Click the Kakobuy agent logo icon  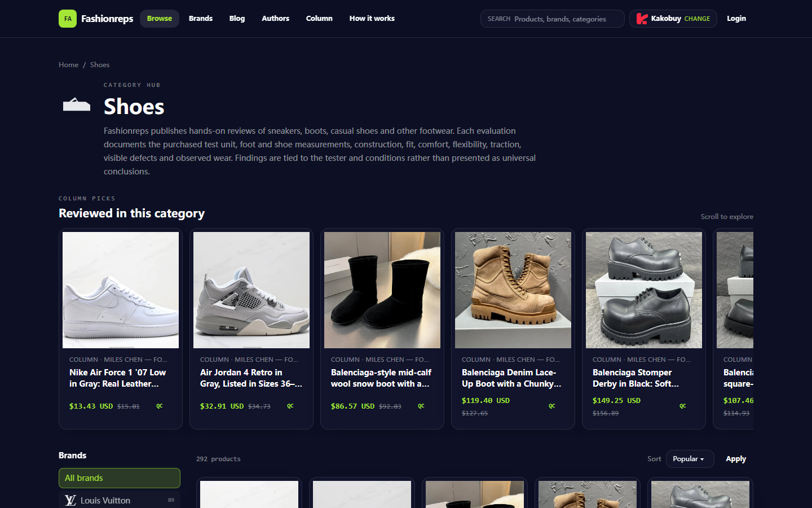coord(642,19)
